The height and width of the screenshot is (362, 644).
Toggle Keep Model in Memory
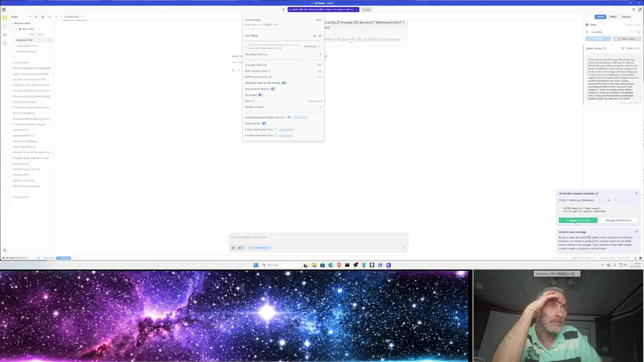(273, 89)
